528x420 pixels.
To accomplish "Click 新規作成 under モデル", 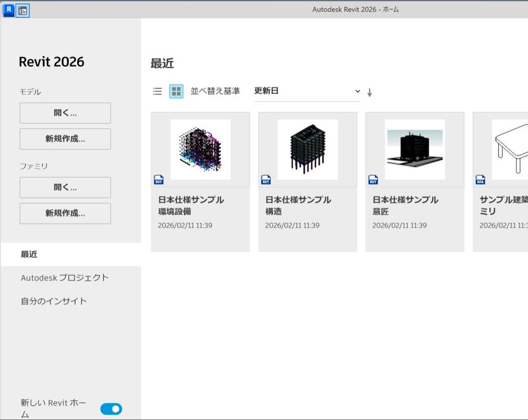I will click(x=65, y=139).
